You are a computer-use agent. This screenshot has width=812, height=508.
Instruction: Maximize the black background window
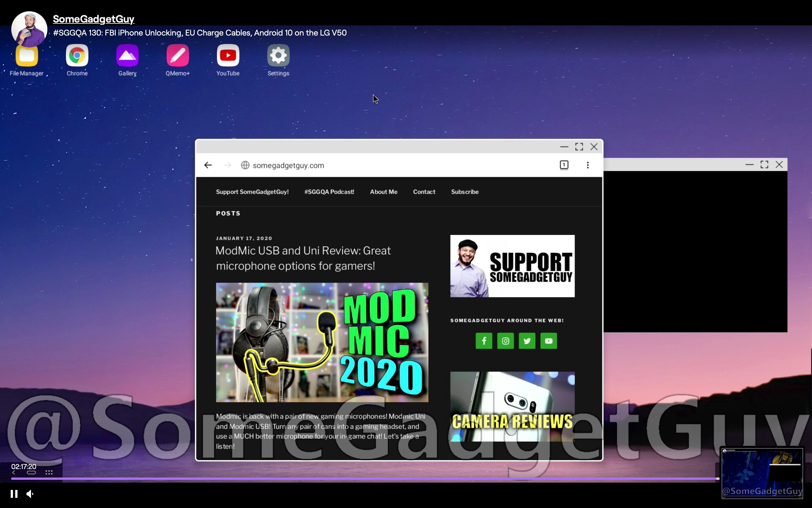[764, 165]
